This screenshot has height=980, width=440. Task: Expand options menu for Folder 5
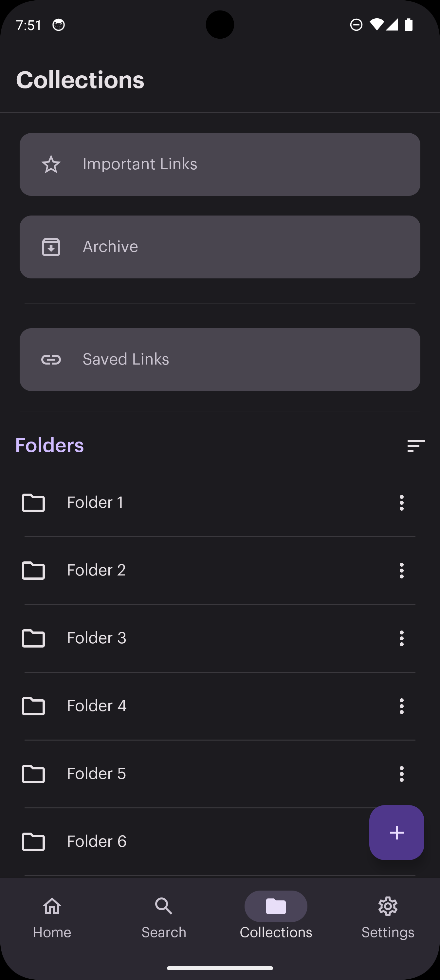click(x=401, y=774)
